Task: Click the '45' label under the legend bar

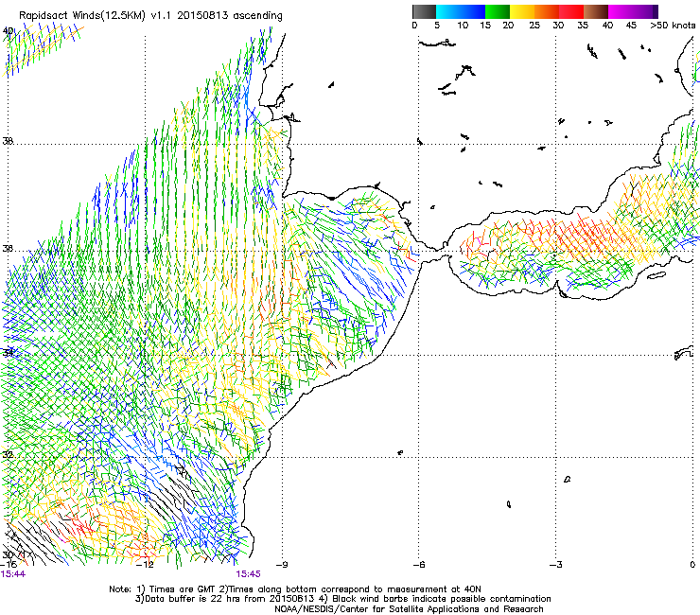Action: (x=631, y=26)
